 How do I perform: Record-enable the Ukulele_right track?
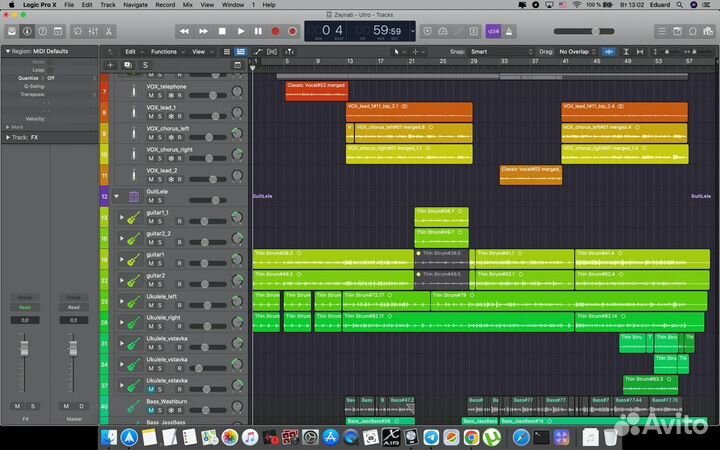(x=179, y=328)
